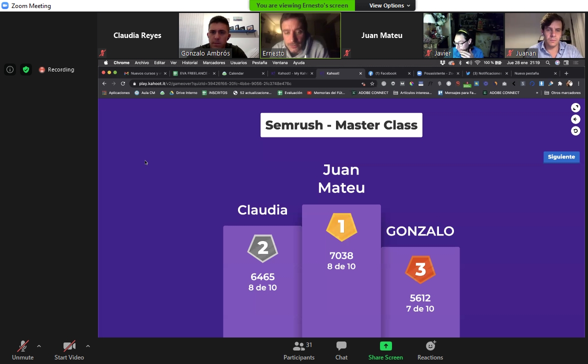Viewport: 588px width, 364px height.
Task: Click the Wi-Fi icon in menu bar
Action: pyautogui.click(x=477, y=62)
